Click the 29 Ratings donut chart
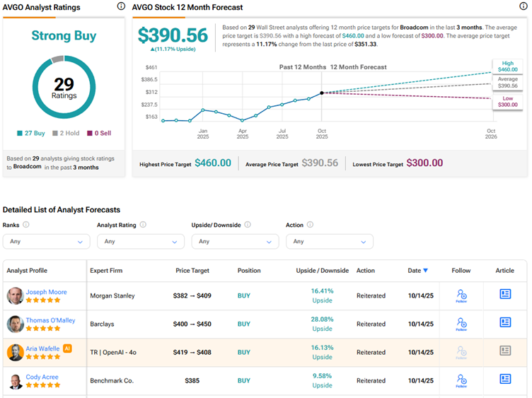532x398 pixels. (64, 88)
